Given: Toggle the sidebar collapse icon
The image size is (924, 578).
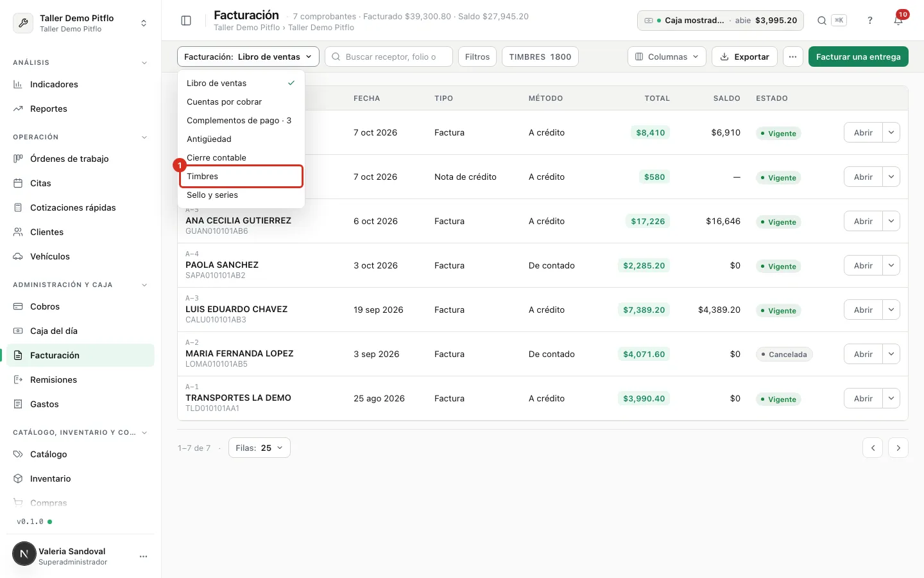Looking at the screenshot, I should click(x=186, y=21).
